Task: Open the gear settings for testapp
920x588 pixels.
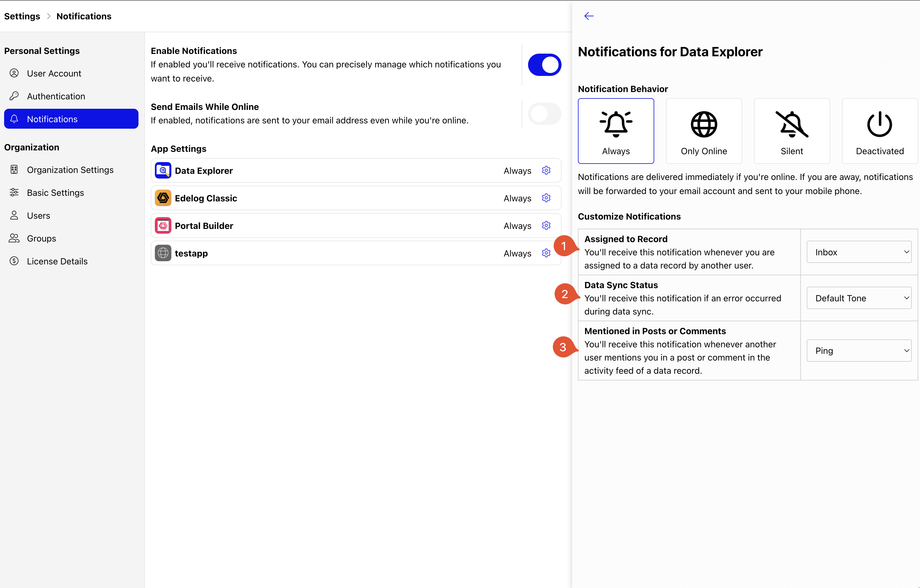Action: (x=546, y=253)
